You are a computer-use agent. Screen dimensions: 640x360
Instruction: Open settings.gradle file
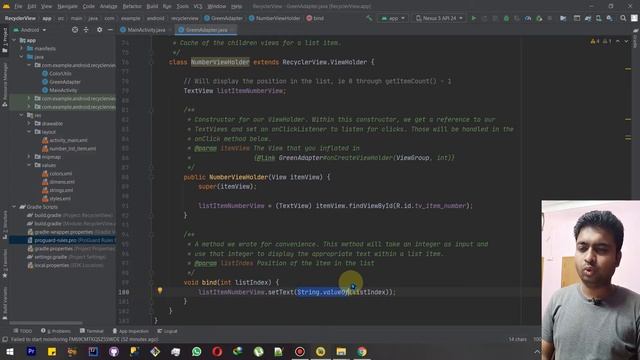coord(66,257)
